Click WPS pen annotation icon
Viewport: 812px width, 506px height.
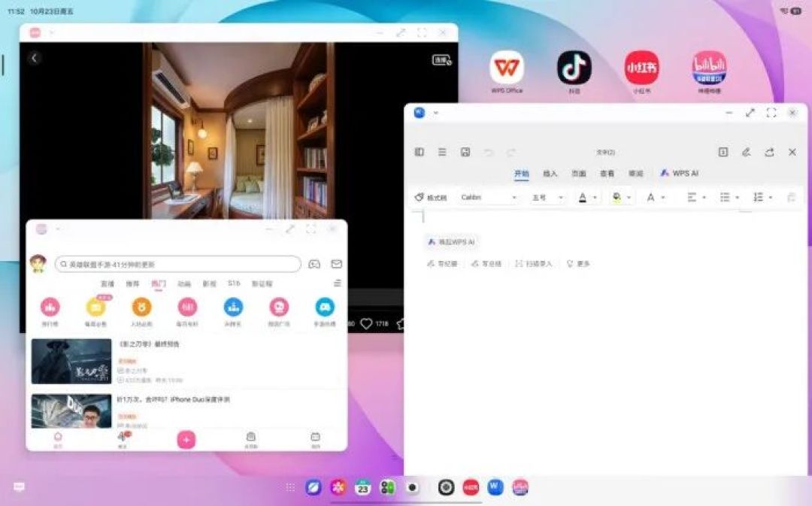tap(747, 152)
